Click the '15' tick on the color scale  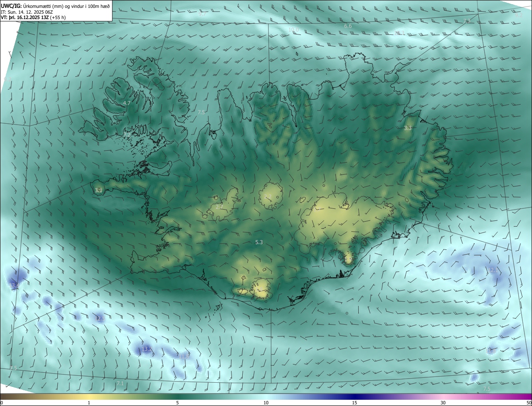[x=355, y=403]
